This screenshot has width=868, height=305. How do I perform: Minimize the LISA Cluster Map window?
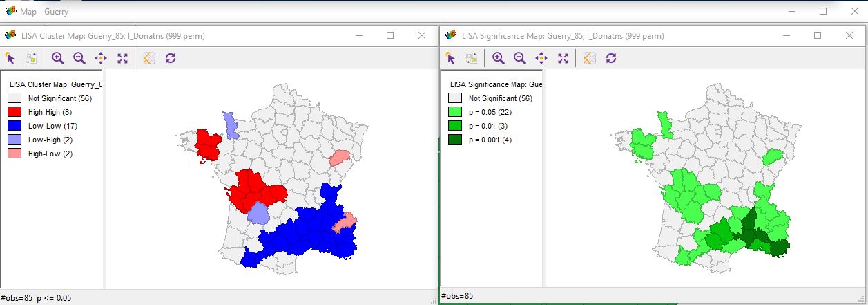[358, 35]
